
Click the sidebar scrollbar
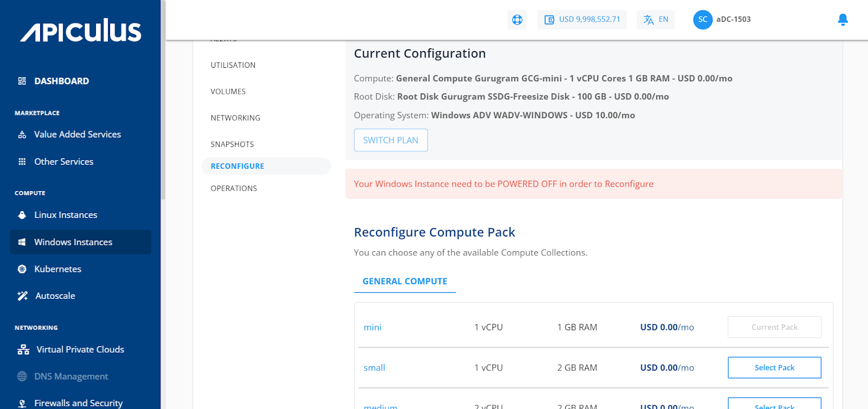163,100
